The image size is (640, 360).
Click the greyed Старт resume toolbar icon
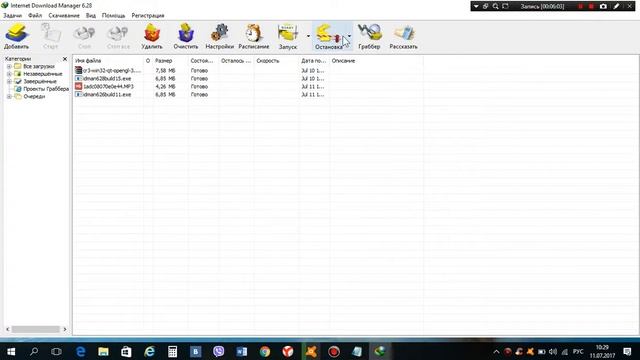[x=51, y=36]
